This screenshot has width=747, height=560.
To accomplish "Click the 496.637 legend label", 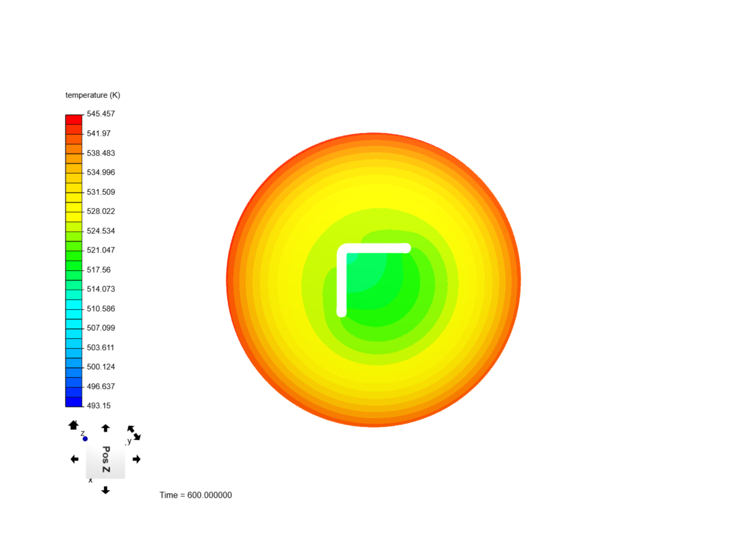I will [101, 386].
